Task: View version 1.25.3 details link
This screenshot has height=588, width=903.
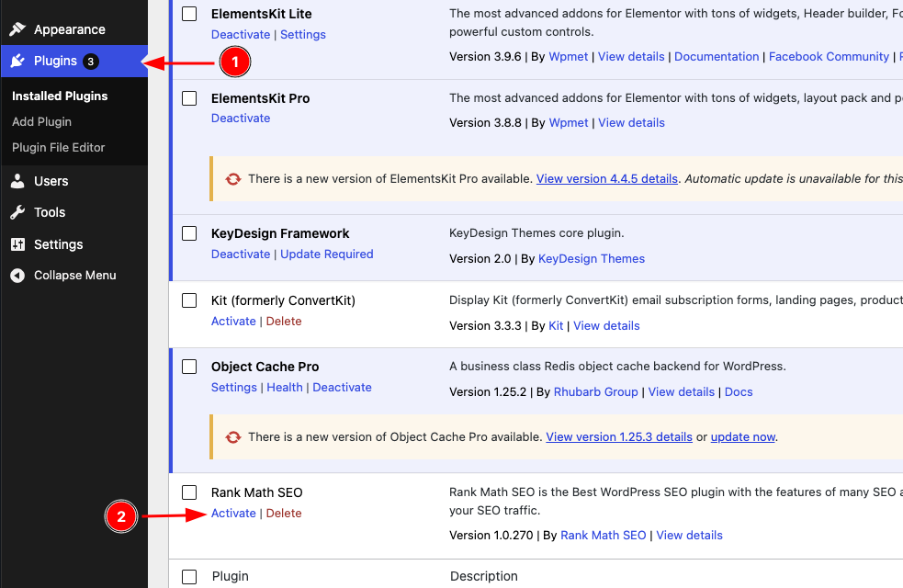Action: [x=619, y=436]
